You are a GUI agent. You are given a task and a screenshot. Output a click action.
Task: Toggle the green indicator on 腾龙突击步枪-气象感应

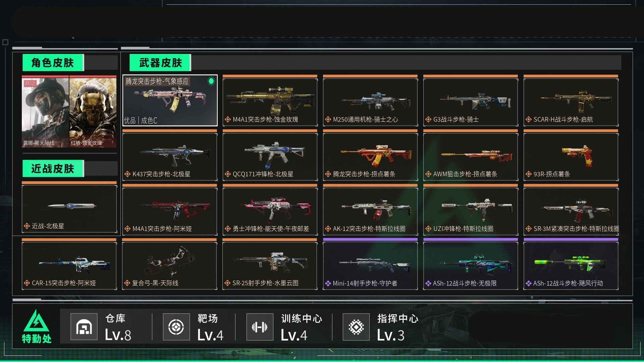pyautogui.click(x=211, y=81)
